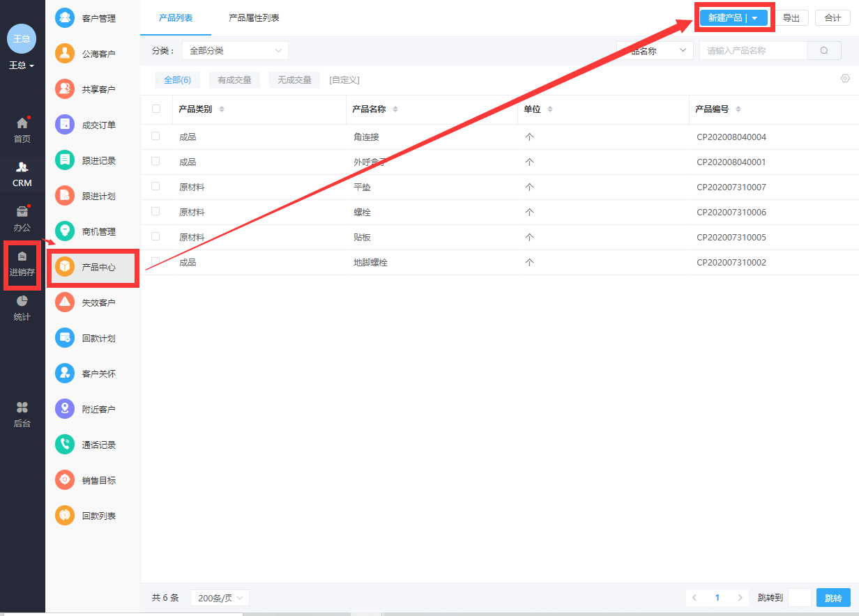Screen dimensions: 859x616
Task: Switch to the 产品属性列表 tab
Action: point(254,18)
